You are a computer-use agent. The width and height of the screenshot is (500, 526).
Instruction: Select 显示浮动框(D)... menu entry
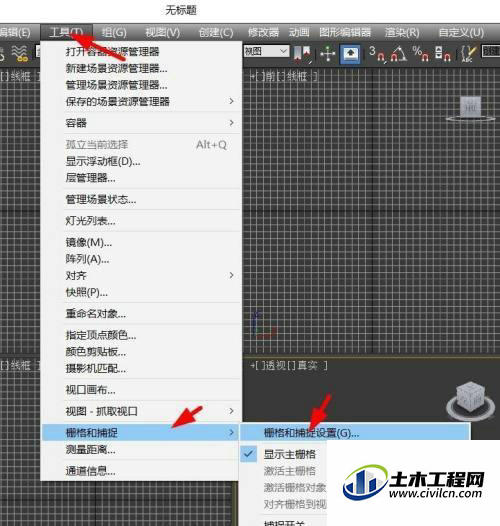coord(141,161)
